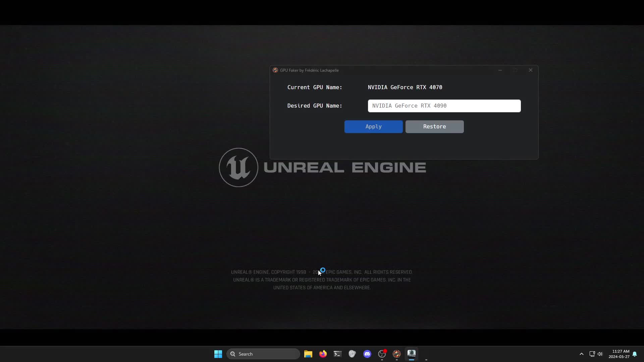Open the clock and date flyout
The image size is (644, 362).
pos(619,354)
